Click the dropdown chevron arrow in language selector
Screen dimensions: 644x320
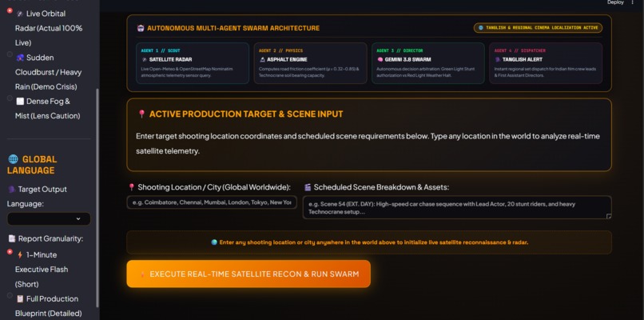point(78,219)
